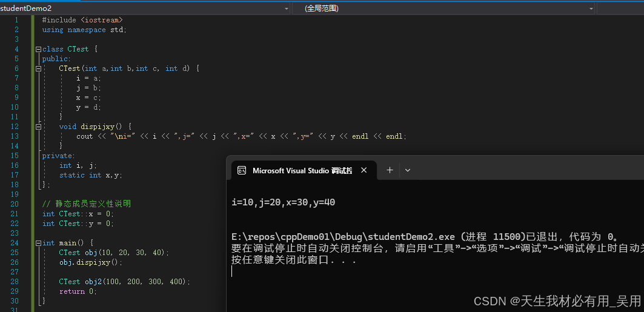Image resolution: width=644 pixels, height=312 pixels.
Task: Collapse the void dispijxy function block
Action: tap(38, 127)
